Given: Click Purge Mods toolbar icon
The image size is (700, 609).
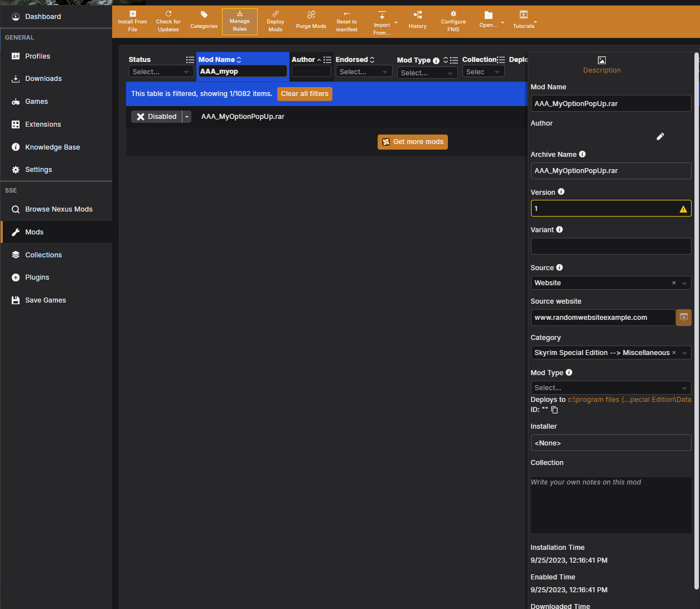Looking at the screenshot, I should (x=311, y=15).
